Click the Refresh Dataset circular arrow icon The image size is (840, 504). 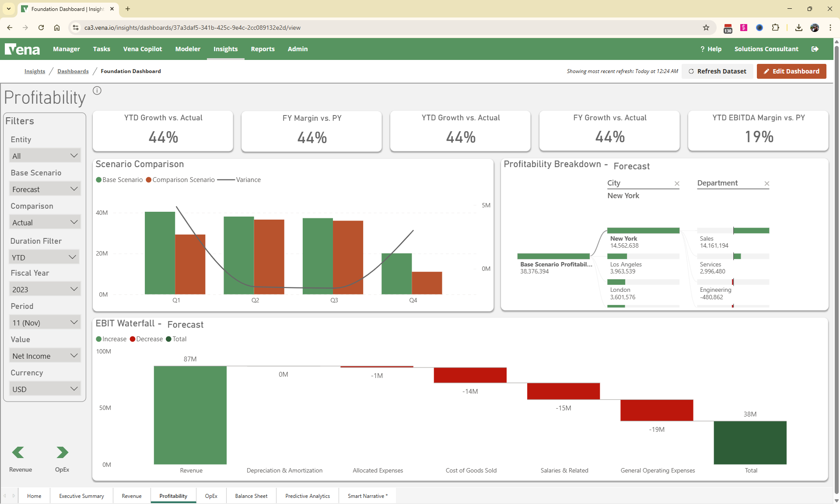pos(692,71)
